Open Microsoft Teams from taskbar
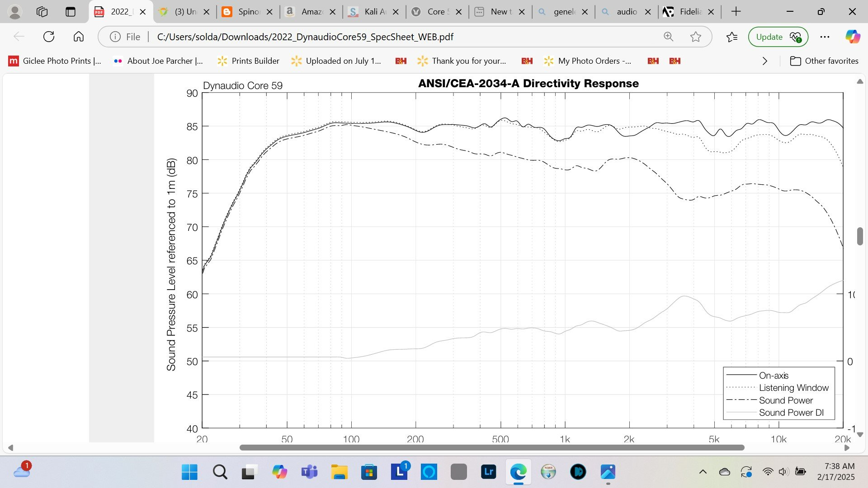This screenshot has width=868, height=488. pyautogui.click(x=309, y=472)
